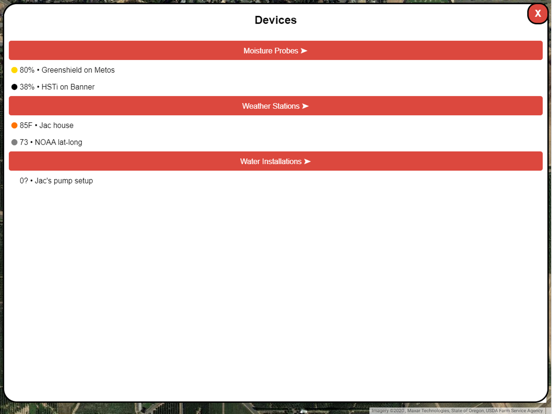Close the Devices dialog with the X button
This screenshot has height=414, width=552.
tap(537, 13)
